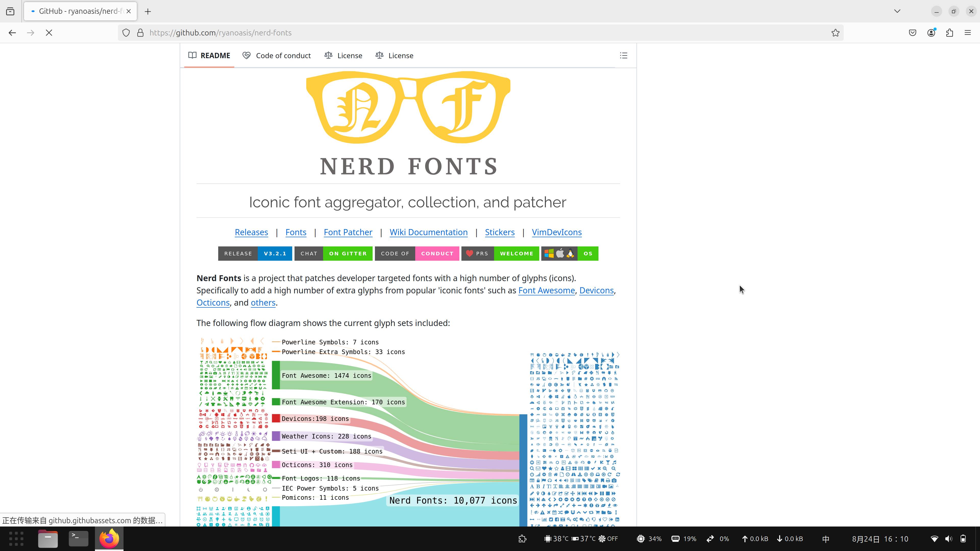Open the README outline list icon

coord(623,56)
